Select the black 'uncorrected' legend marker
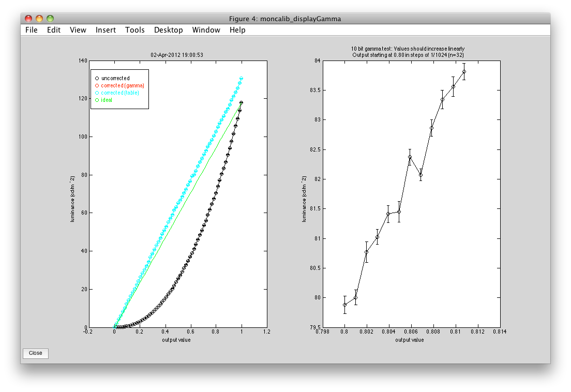 click(96, 78)
